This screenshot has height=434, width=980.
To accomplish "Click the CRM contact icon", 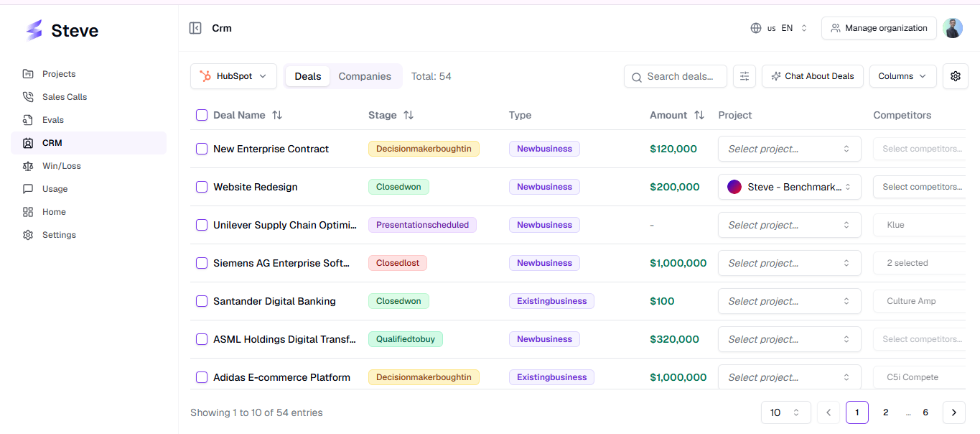I will [x=28, y=143].
